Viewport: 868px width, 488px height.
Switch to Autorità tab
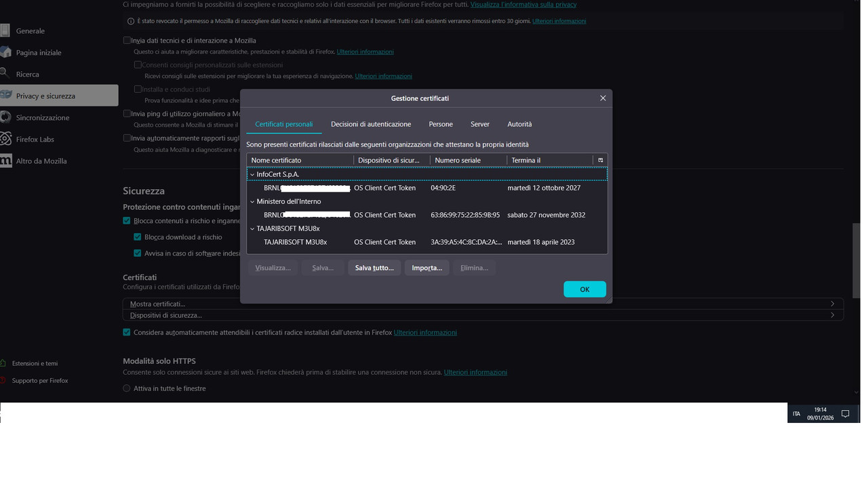tap(519, 124)
